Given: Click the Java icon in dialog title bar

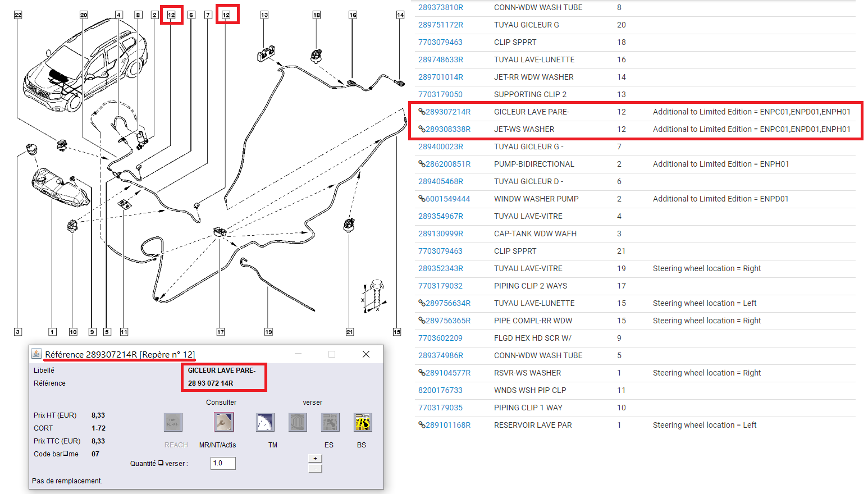Looking at the screenshot, I should 36,354.
